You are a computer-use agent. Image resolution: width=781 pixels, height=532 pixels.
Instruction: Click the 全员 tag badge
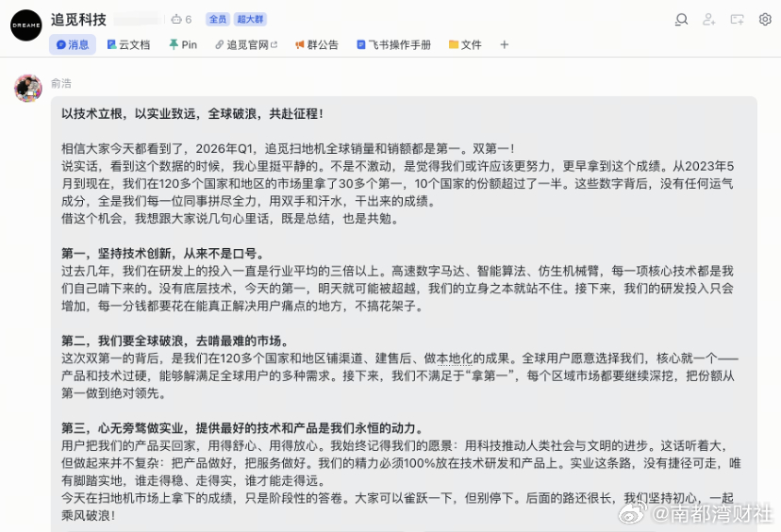(218, 20)
